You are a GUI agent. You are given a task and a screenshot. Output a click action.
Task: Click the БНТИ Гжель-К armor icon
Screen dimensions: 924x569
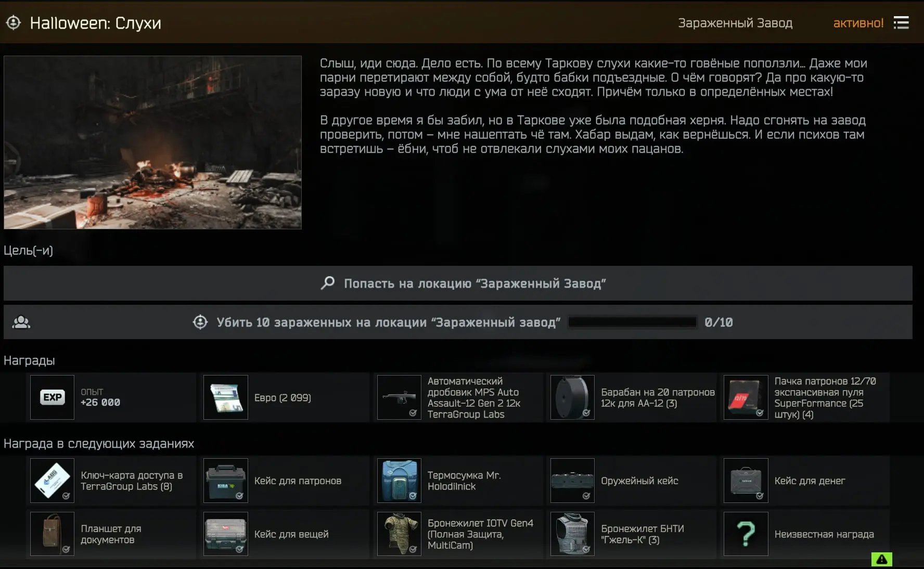pos(572,534)
